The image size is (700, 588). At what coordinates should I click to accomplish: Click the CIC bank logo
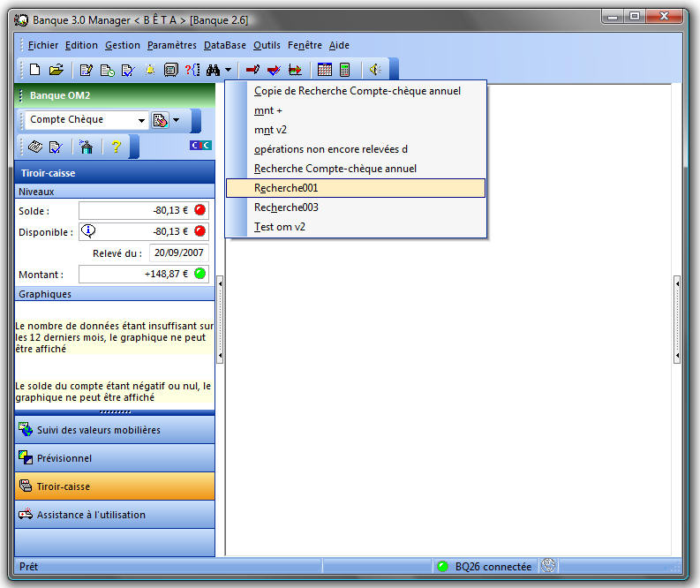(x=200, y=146)
